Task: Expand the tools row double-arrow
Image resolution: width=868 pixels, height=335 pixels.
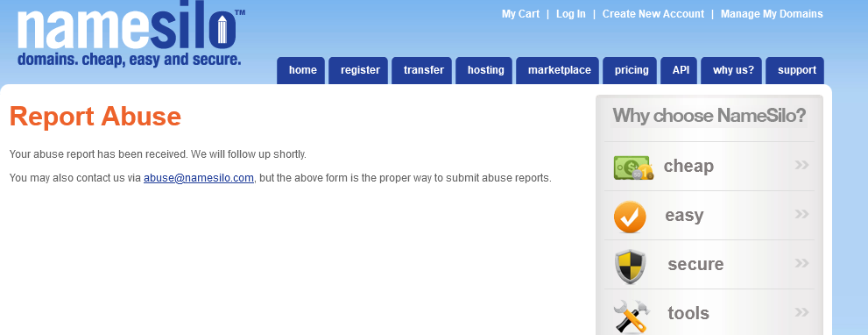Action: tap(801, 312)
